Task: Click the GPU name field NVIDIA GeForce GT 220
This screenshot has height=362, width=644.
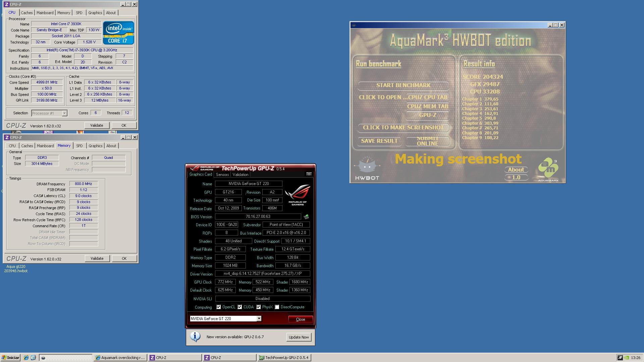Action: 249,184
